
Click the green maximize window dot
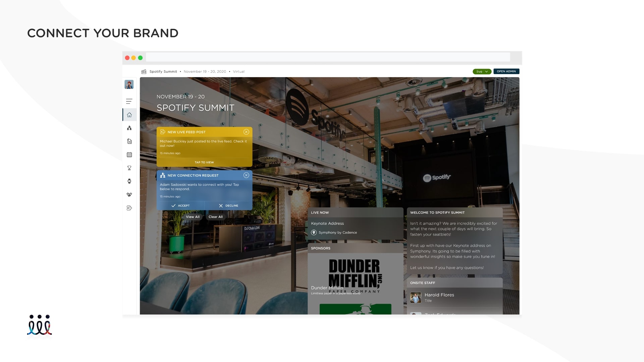(140, 58)
